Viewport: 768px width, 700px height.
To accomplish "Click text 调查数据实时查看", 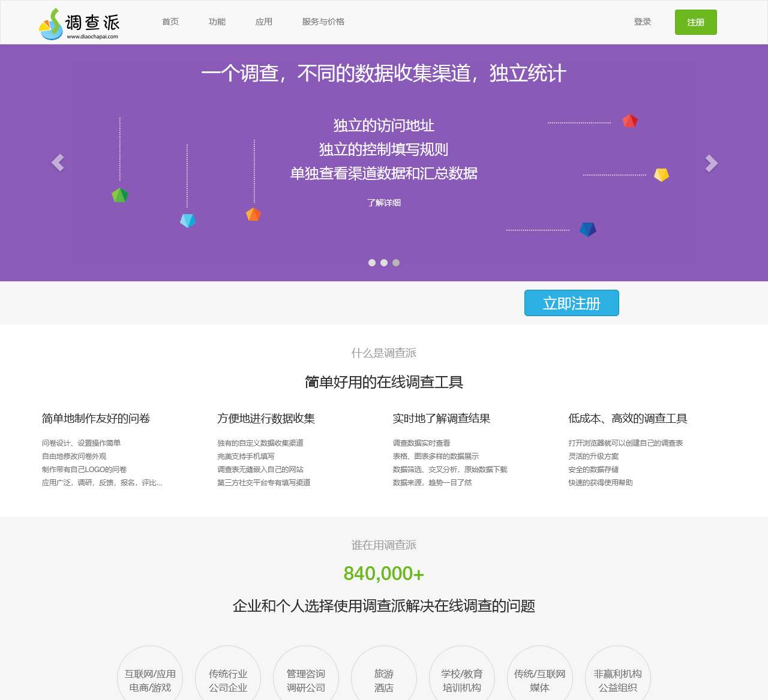I will pos(421,443).
